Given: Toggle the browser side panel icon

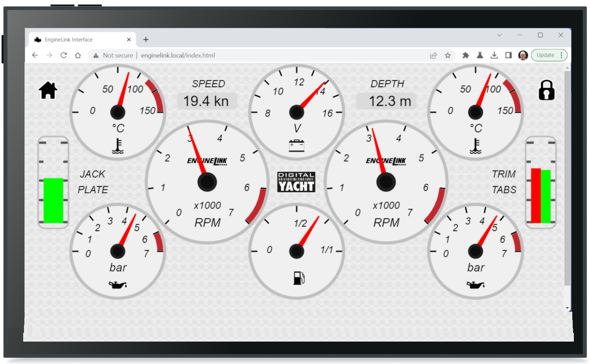Looking at the screenshot, I should pyautogui.click(x=509, y=55).
